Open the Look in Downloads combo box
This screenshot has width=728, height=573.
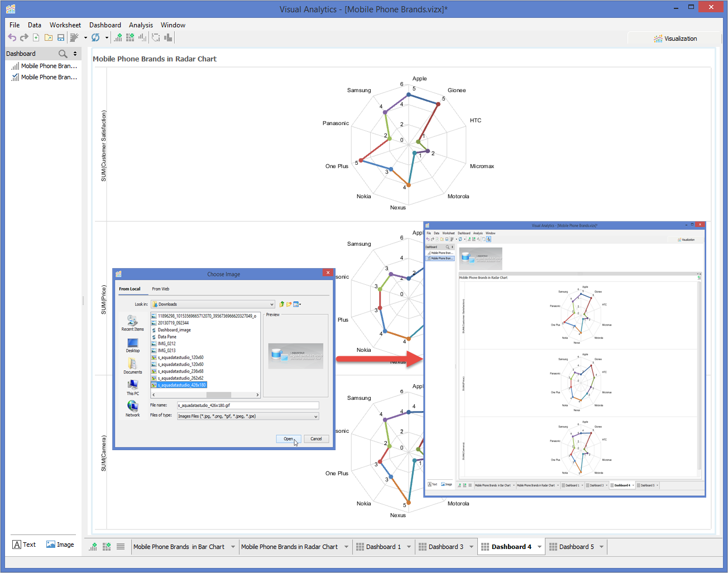pyautogui.click(x=213, y=304)
